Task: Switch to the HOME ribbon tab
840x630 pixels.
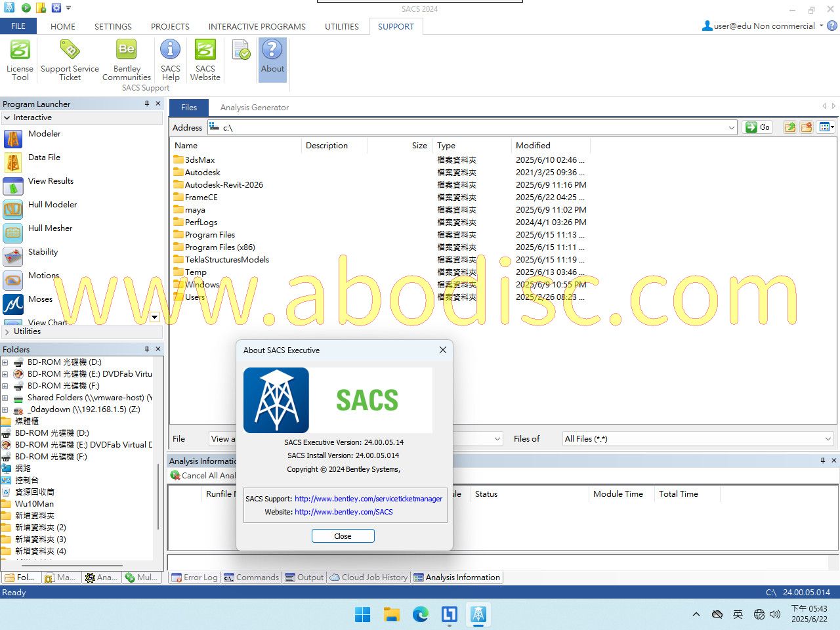Action: point(63,27)
